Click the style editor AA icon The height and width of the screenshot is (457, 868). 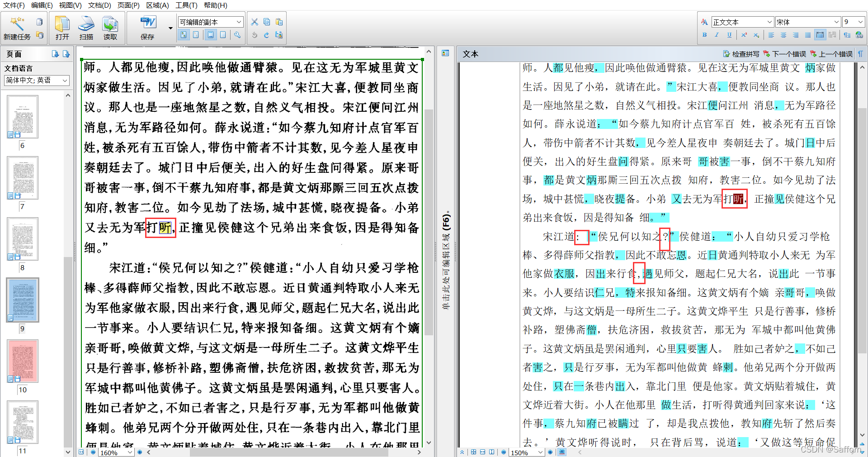click(x=704, y=22)
